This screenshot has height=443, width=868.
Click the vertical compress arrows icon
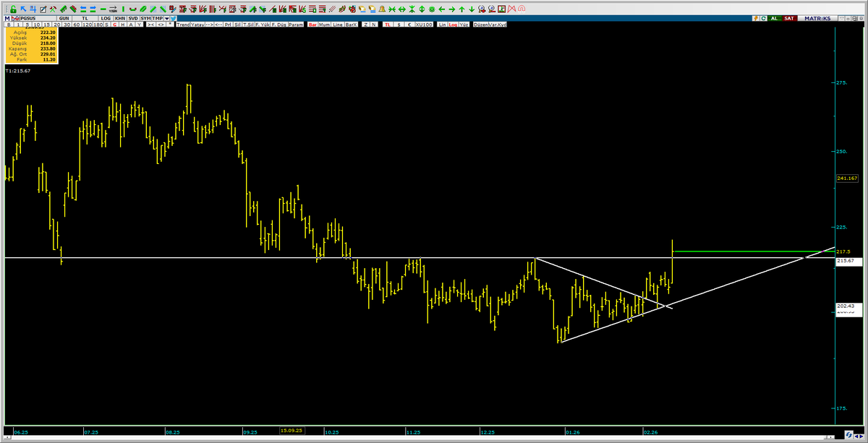[411, 9]
